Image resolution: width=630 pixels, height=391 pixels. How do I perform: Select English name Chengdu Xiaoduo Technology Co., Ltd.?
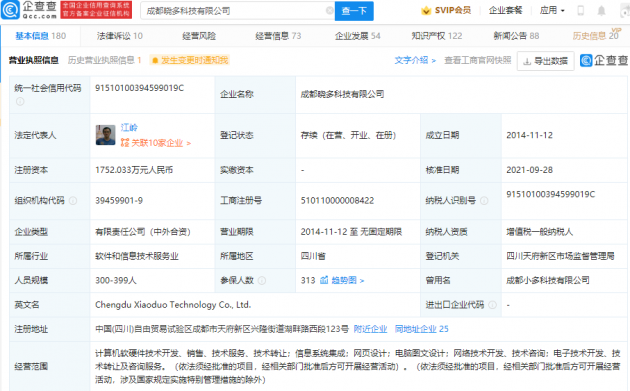[x=173, y=305]
